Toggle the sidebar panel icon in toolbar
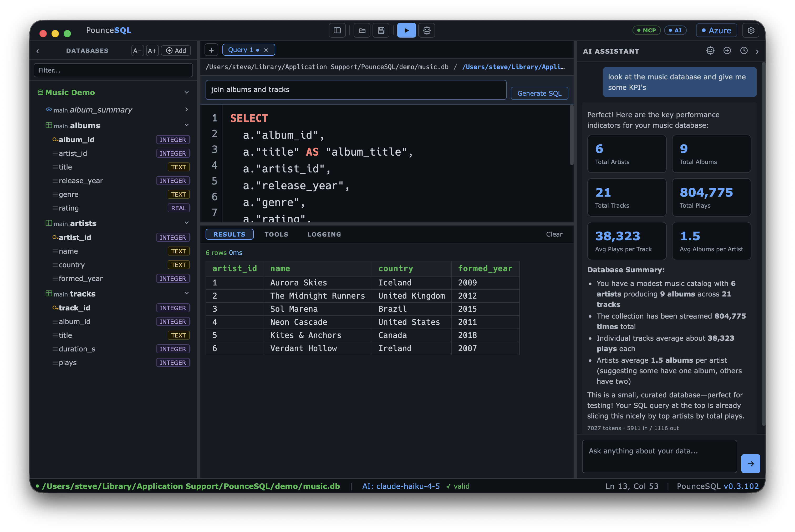795x532 pixels. 337,30
